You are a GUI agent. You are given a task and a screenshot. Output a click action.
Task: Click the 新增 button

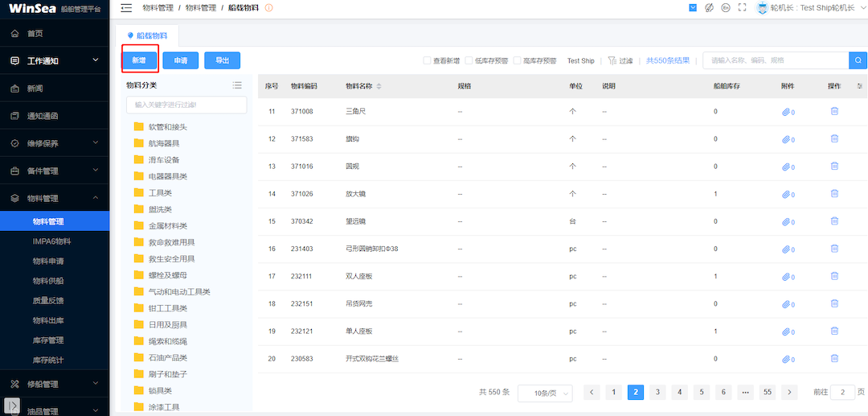pyautogui.click(x=139, y=60)
